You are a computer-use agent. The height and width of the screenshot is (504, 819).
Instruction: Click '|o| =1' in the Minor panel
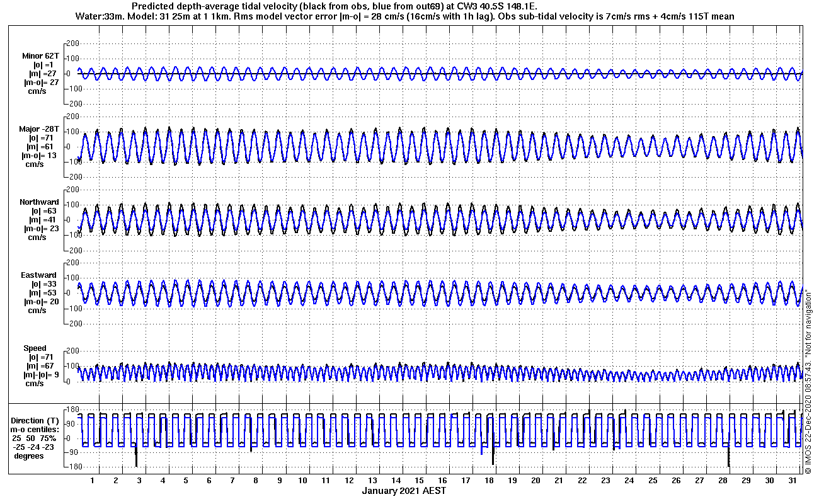44,65
